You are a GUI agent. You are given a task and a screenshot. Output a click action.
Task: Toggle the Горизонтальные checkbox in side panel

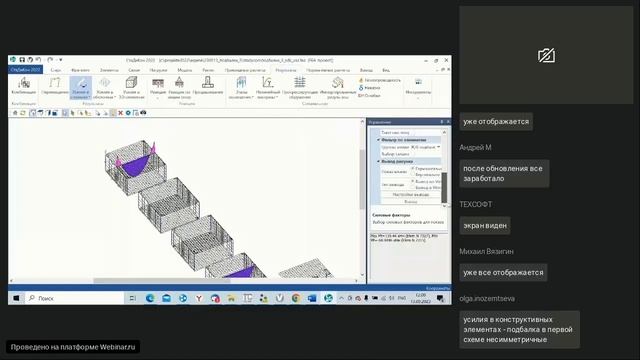click(x=413, y=168)
